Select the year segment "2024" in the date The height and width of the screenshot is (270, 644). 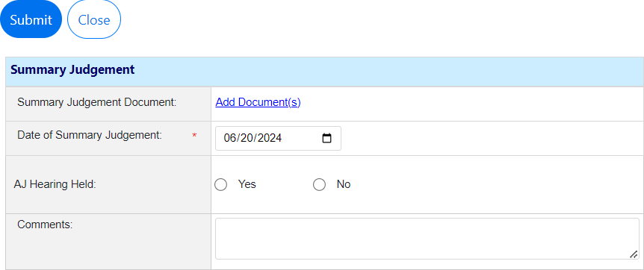[x=269, y=138]
